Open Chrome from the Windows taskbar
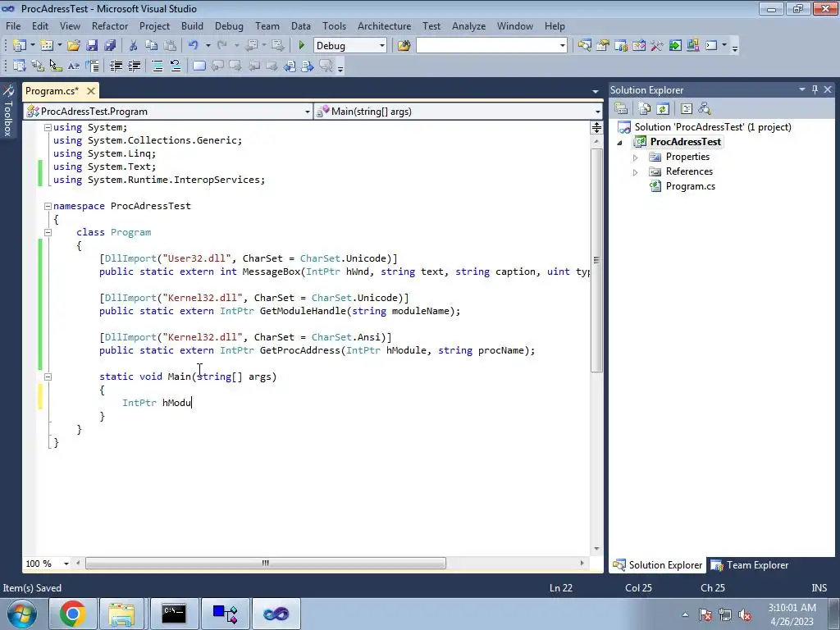 point(73,614)
